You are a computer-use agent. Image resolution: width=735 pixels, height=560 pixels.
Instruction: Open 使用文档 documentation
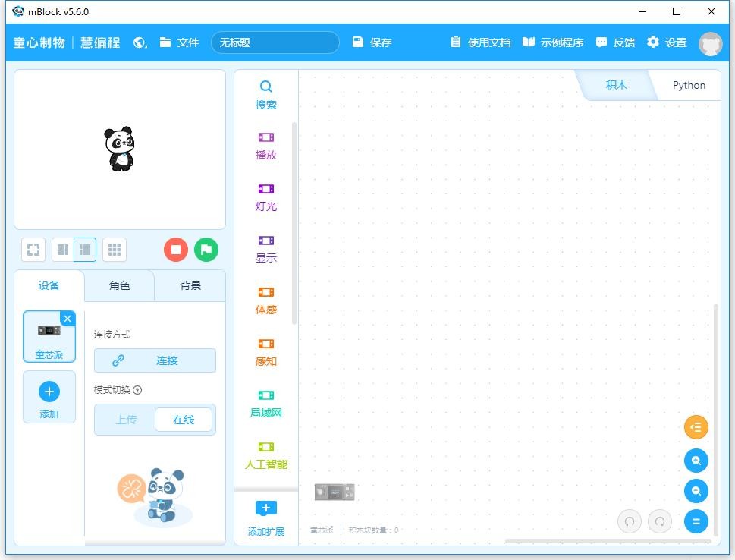480,42
